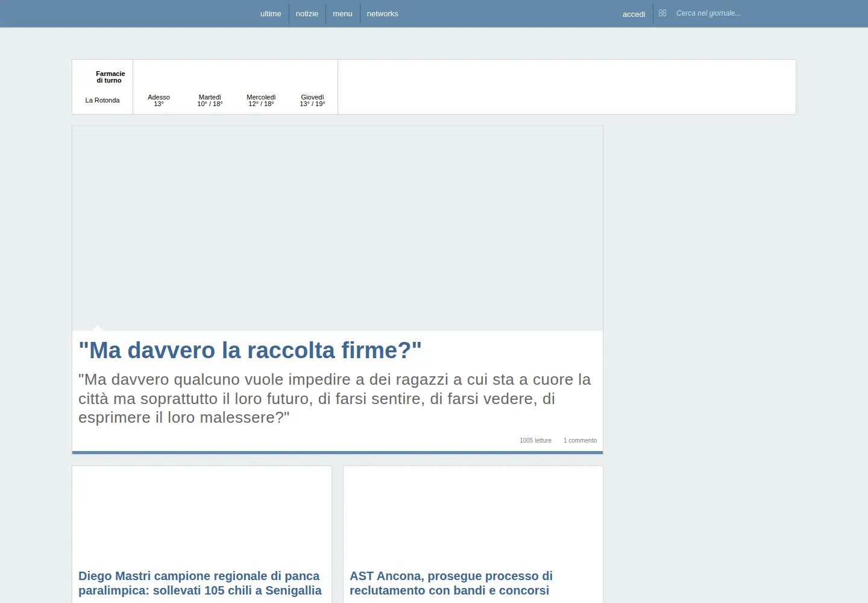Open the Diego Mastri campione regionale article
Viewport: 868px width, 603px height.
click(200, 583)
